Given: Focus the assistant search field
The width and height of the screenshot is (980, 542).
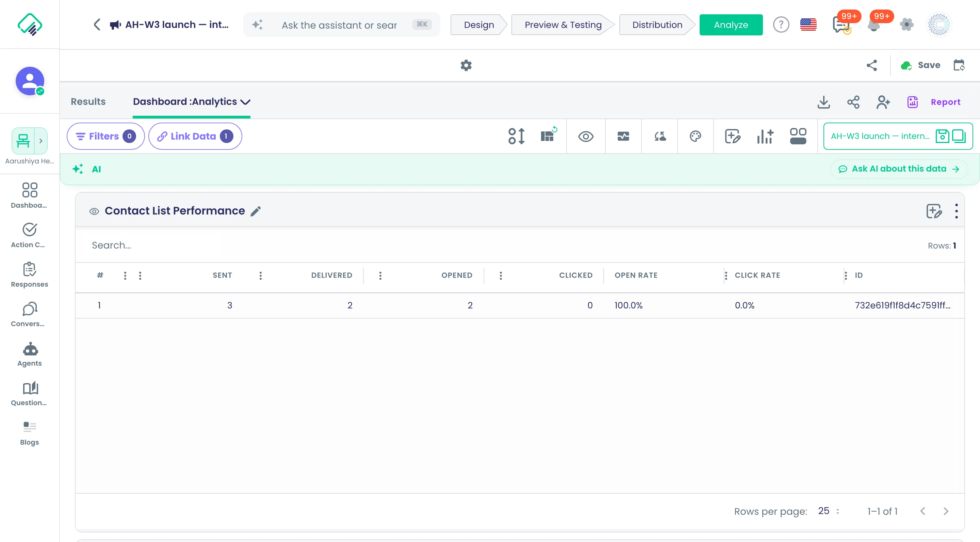Looking at the screenshot, I should coord(341,25).
